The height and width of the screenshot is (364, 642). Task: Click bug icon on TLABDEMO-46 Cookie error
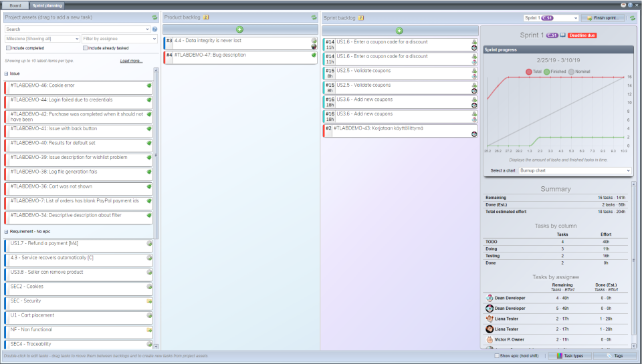click(x=149, y=85)
